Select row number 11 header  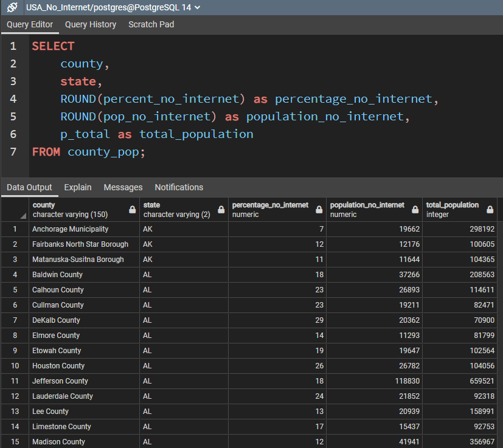pyautogui.click(x=14, y=381)
